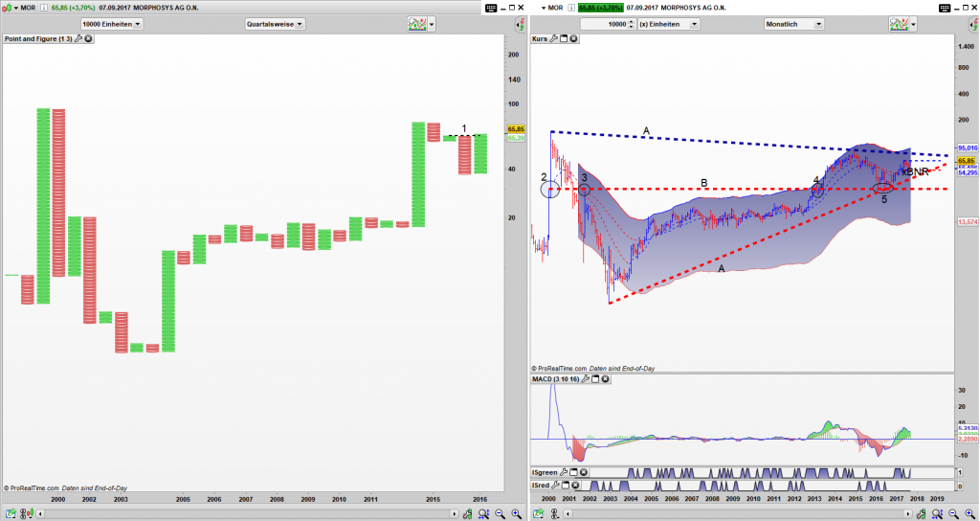This screenshot has height=521, width=980.
Task: Expand dropdown arrow before MOR in right window
Action: (x=543, y=8)
